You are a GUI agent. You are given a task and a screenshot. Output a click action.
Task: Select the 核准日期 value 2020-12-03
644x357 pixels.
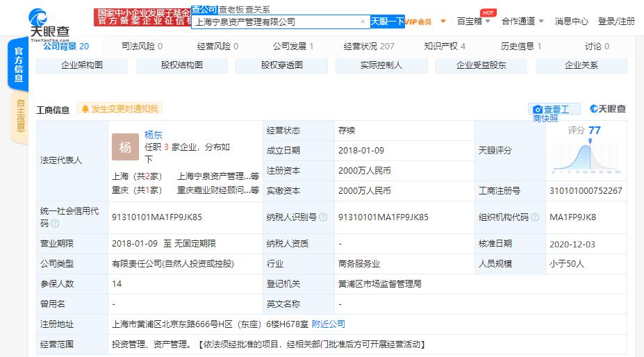[x=572, y=244]
